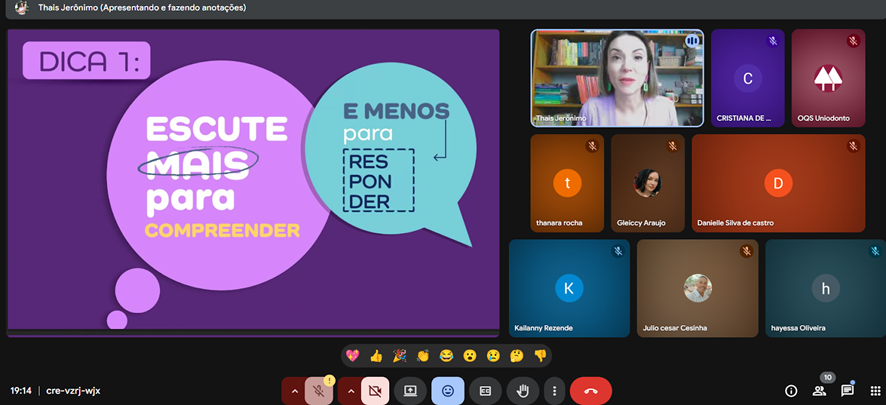This screenshot has width=886, height=405.
Task: Unmute the microphone button
Action: 320,391
